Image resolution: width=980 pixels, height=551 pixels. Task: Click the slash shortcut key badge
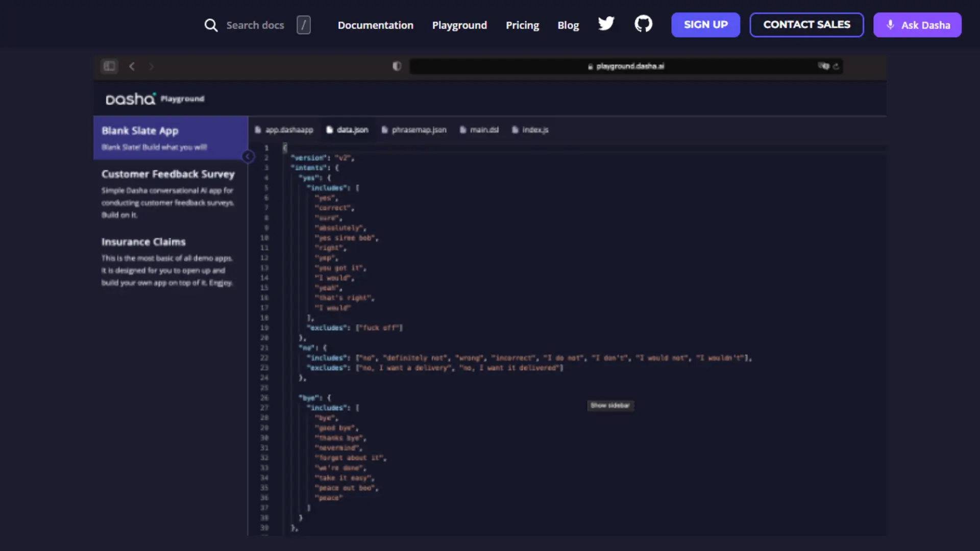[303, 25]
